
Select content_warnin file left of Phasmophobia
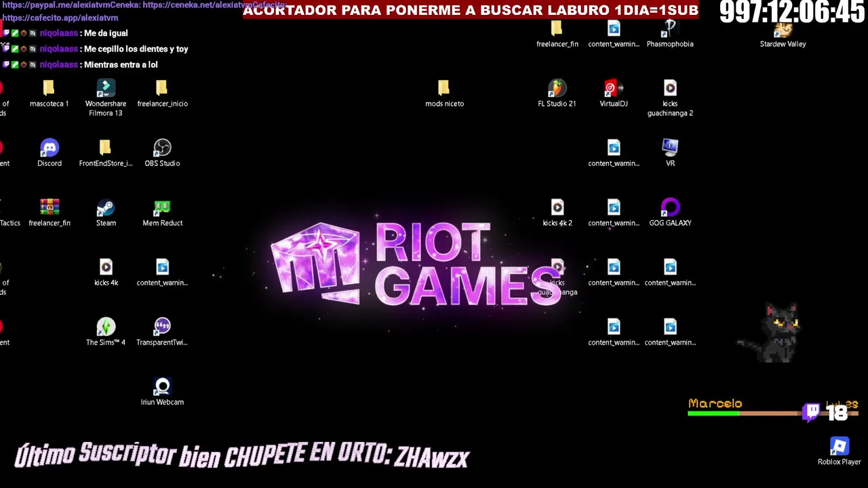click(x=614, y=35)
